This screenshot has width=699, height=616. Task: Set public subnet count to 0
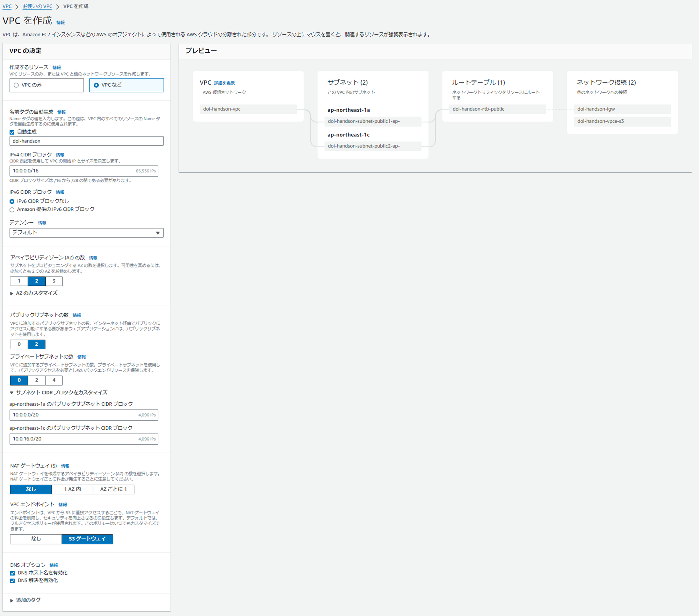point(19,344)
